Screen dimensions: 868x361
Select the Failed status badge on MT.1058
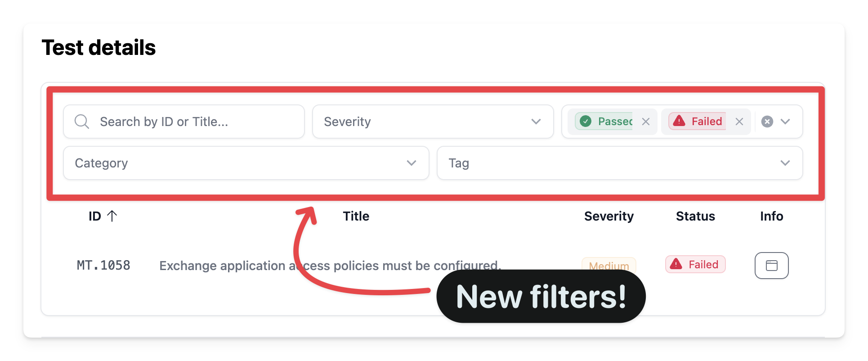[x=695, y=264]
